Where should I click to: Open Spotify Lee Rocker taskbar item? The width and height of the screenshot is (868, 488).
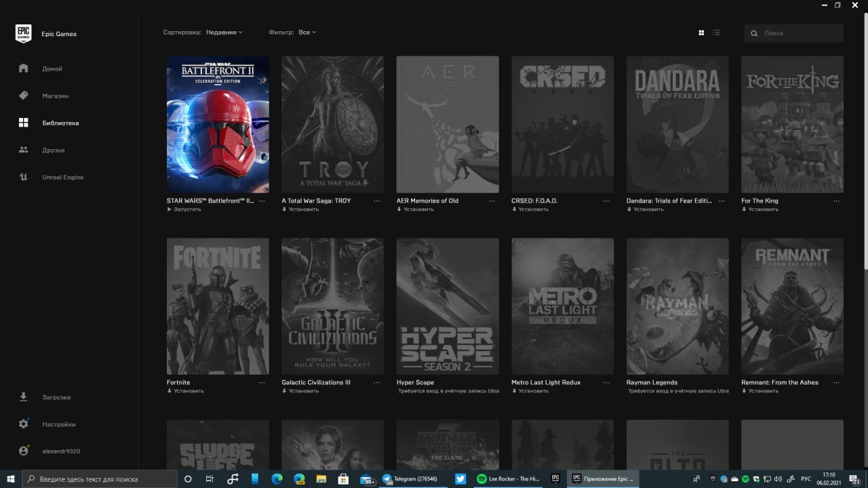(x=509, y=479)
